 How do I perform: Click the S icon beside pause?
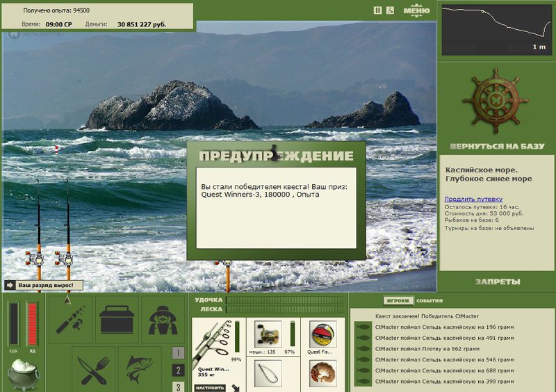point(390,10)
